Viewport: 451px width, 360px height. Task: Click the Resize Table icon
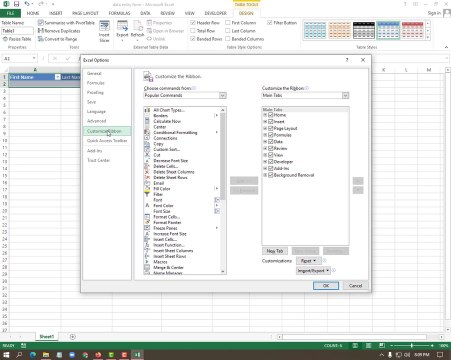[x=5, y=39]
